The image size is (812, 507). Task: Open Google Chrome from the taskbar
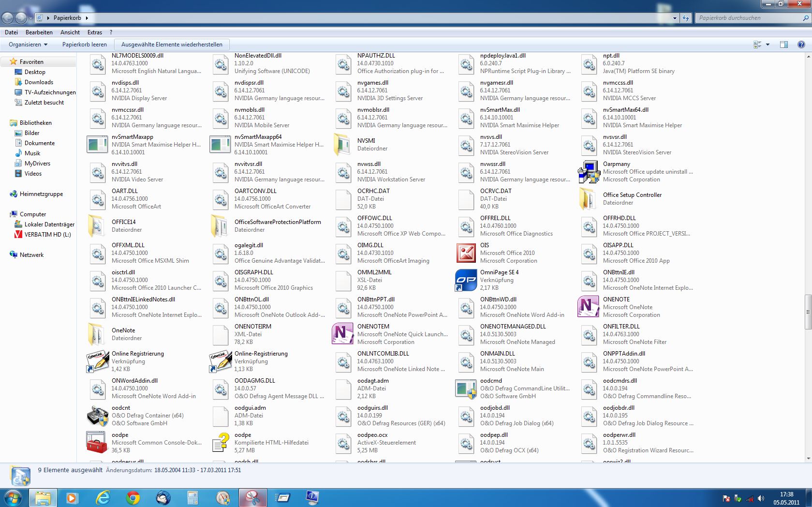pyautogui.click(x=133, y=498)
